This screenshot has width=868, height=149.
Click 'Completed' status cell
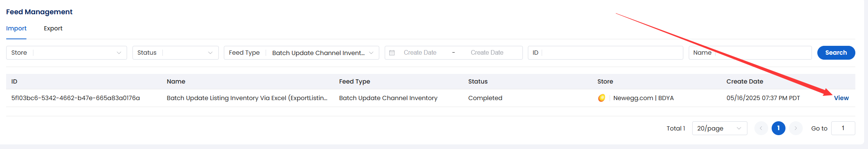(485, 98)
